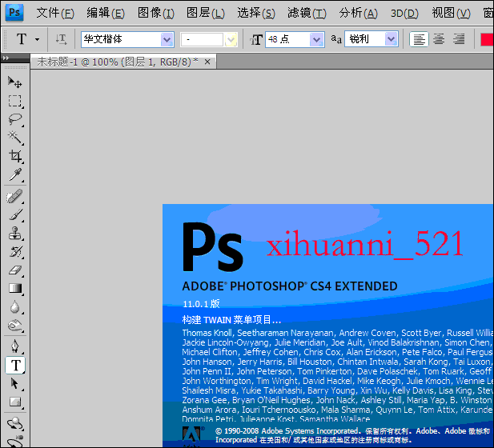Select the Horizontal Type tool in toolbox
Screen dimensions: 494x448
[x=15, y=366]
